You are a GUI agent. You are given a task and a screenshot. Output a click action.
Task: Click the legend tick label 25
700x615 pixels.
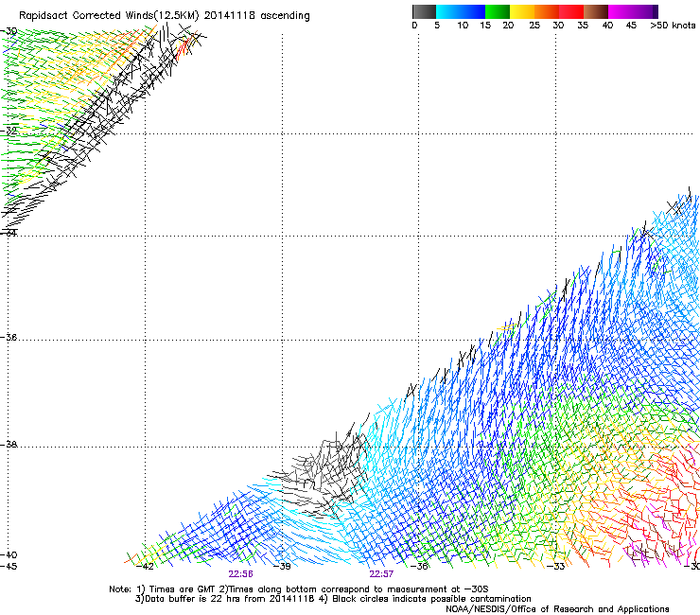tap(534, 26)
